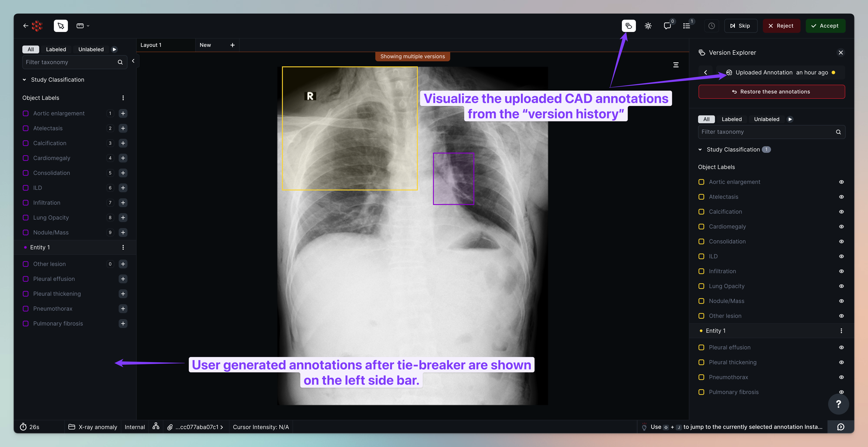Toggle visibility of Aortic enlargement in Version Explorer

(841, 182)
